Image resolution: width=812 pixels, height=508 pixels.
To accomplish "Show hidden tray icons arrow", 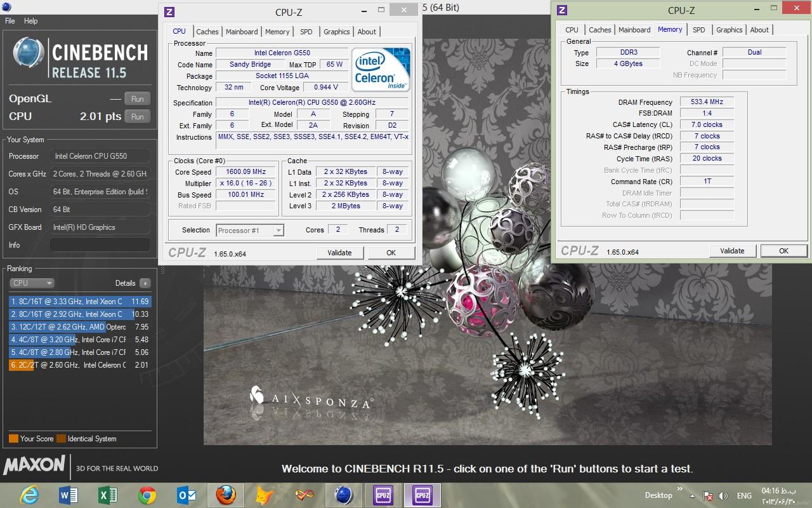I will pos(691,495).
